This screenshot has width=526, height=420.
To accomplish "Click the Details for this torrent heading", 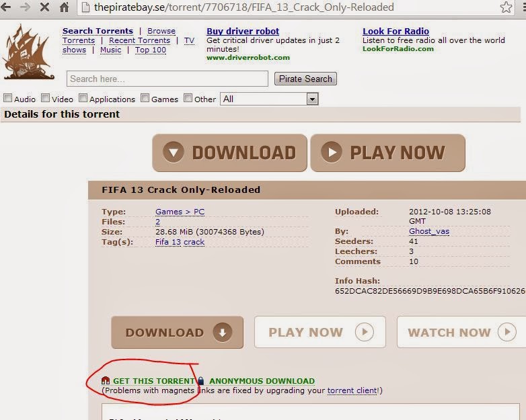I will tap(62, 114).
